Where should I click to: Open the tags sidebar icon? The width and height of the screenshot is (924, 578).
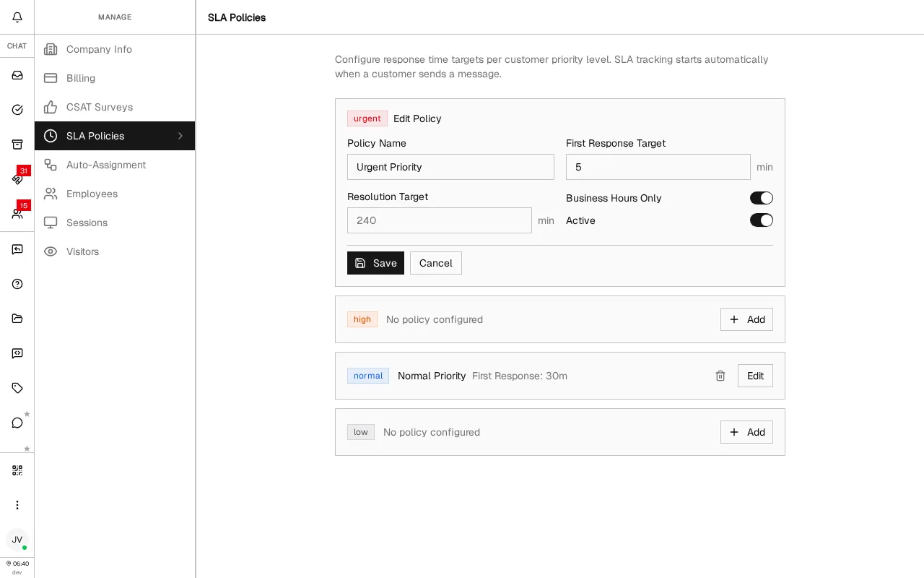point(17,388)
